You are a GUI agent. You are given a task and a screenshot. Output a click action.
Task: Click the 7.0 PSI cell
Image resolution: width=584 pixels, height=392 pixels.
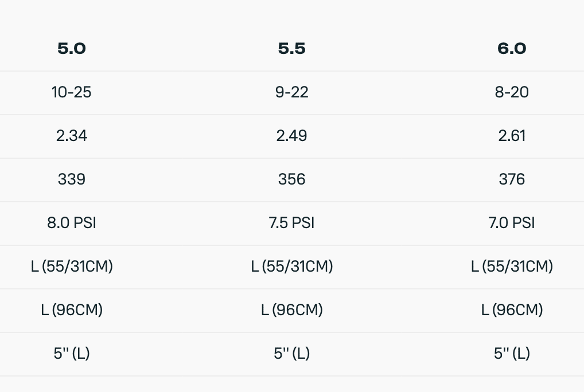click(512, 223)
